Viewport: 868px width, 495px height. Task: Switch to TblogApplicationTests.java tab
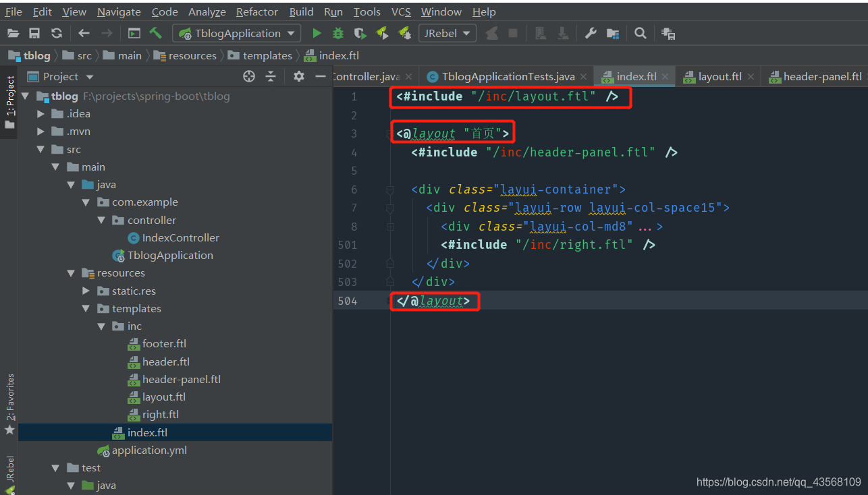pyautogui.click(x=508, y=76)
